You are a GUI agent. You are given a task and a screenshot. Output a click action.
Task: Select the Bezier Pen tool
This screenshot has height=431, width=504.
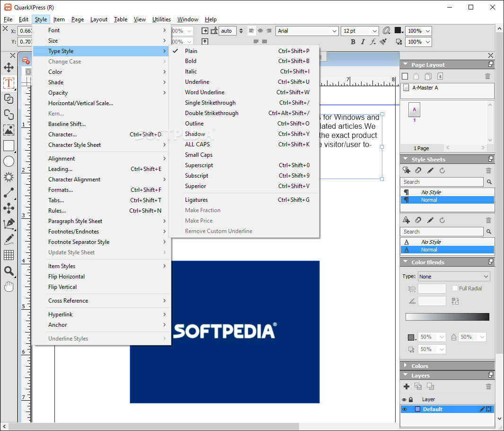[9, 224]
